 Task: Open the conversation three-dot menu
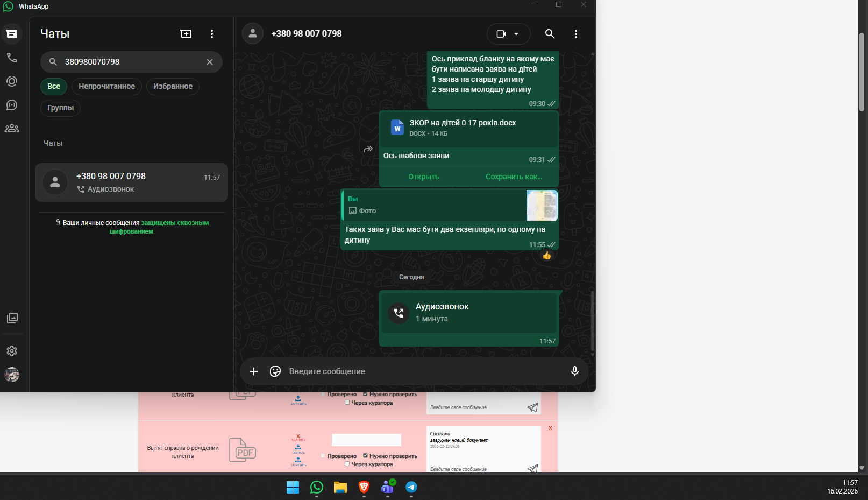coord(576,34)
